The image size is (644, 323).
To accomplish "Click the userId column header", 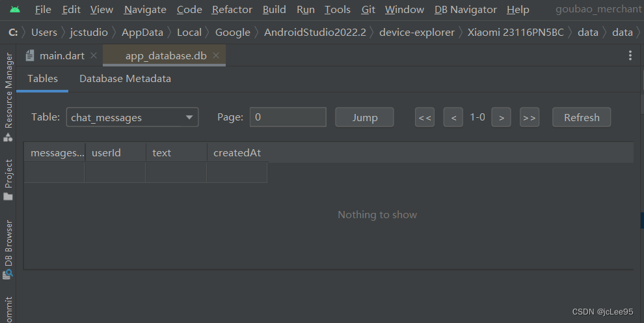I will (115, 153).
